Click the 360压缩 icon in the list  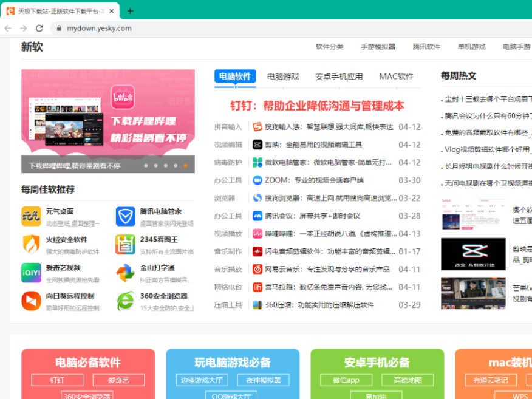(x=257, y=305)
